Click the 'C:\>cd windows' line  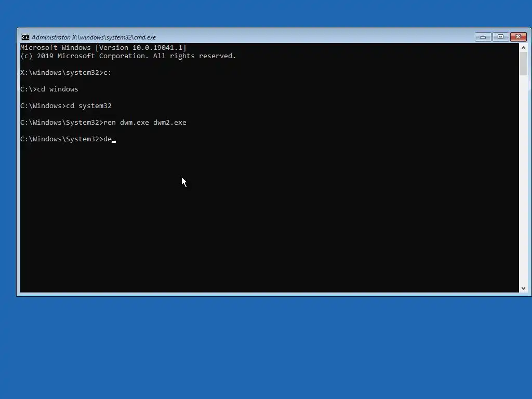(x=49, y=89)
